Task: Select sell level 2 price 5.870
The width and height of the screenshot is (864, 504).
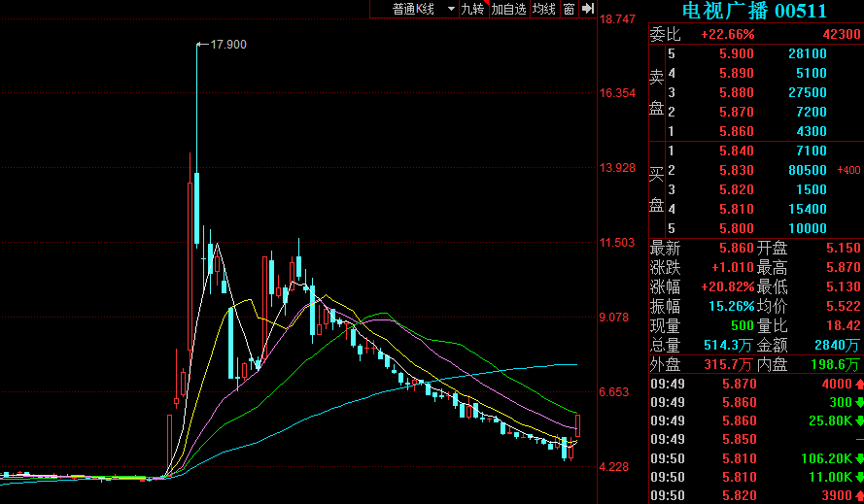Action: tap(736, 112)
